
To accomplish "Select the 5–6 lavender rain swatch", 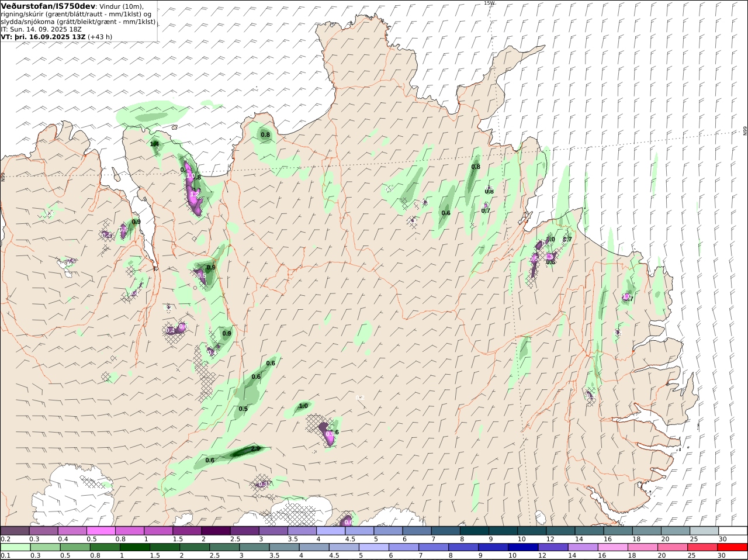I will pos(373,548).
